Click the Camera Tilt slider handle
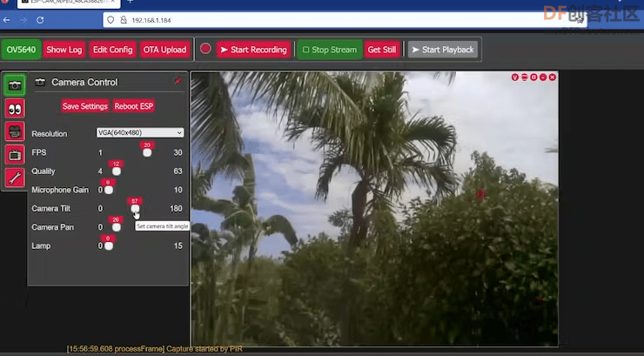The width and height of the screenshot is (644, 356). [x=135, y=209]
